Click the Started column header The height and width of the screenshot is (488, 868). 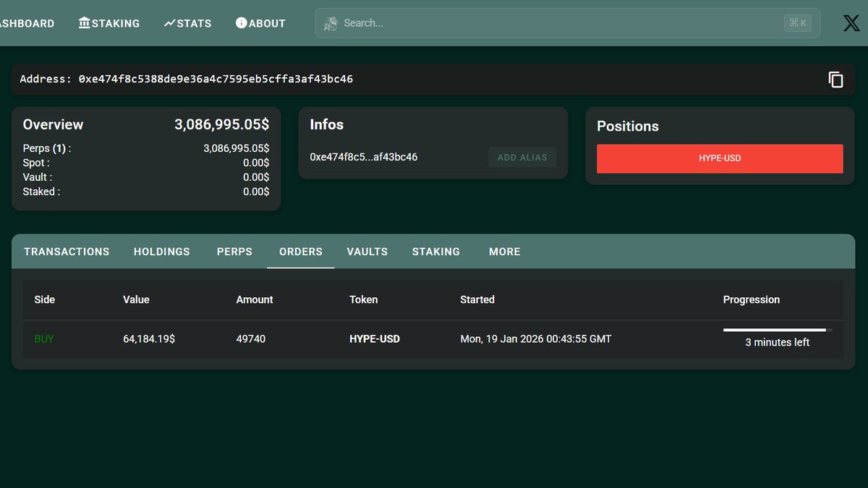pyautogui.click(x=477, y=299)
